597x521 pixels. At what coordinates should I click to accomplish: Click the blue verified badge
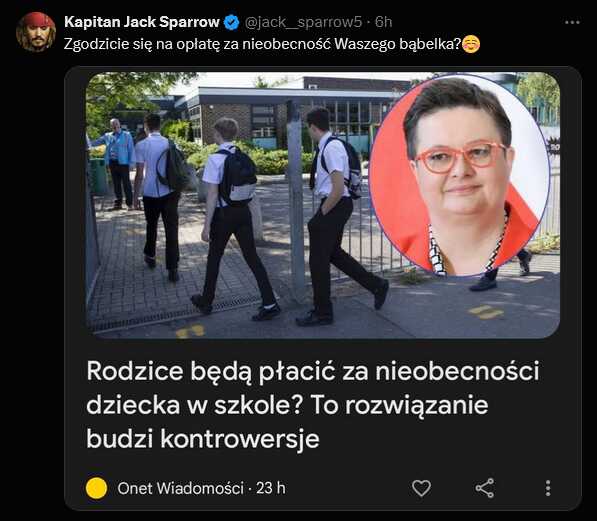coord(231,22)
